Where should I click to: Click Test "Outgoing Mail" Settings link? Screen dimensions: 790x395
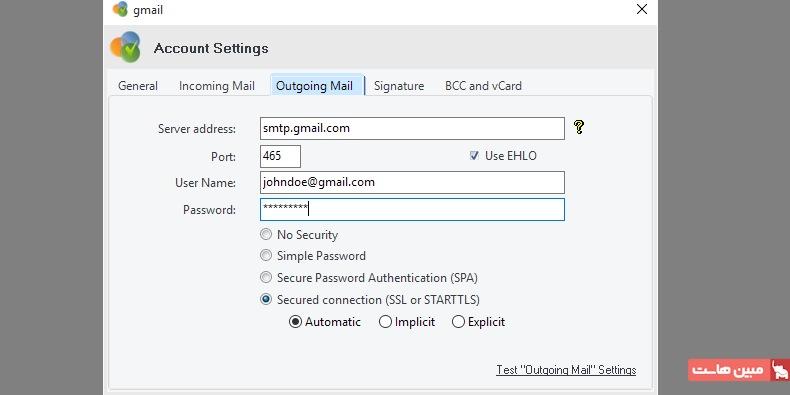[566, 370]
